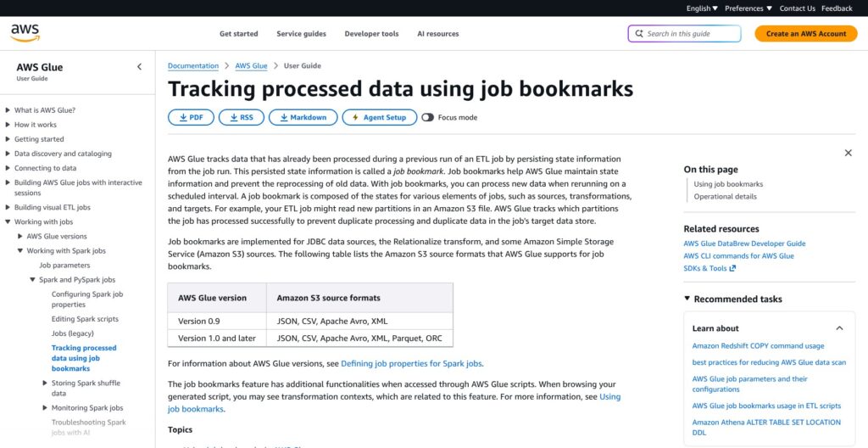868x448 pixels.
Task: Jump to Using job bookmarks section
Action: pyautogui.click(x=728, y=184)
